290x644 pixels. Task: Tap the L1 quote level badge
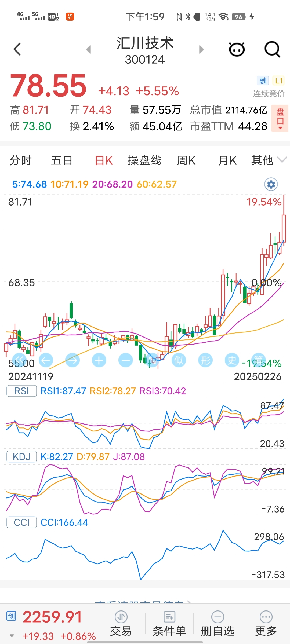click(278, 80)
